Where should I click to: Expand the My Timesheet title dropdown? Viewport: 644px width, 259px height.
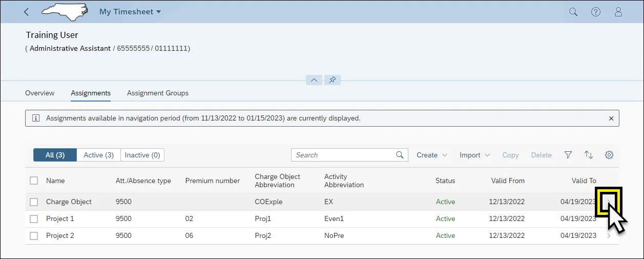(x=130, y=12)
